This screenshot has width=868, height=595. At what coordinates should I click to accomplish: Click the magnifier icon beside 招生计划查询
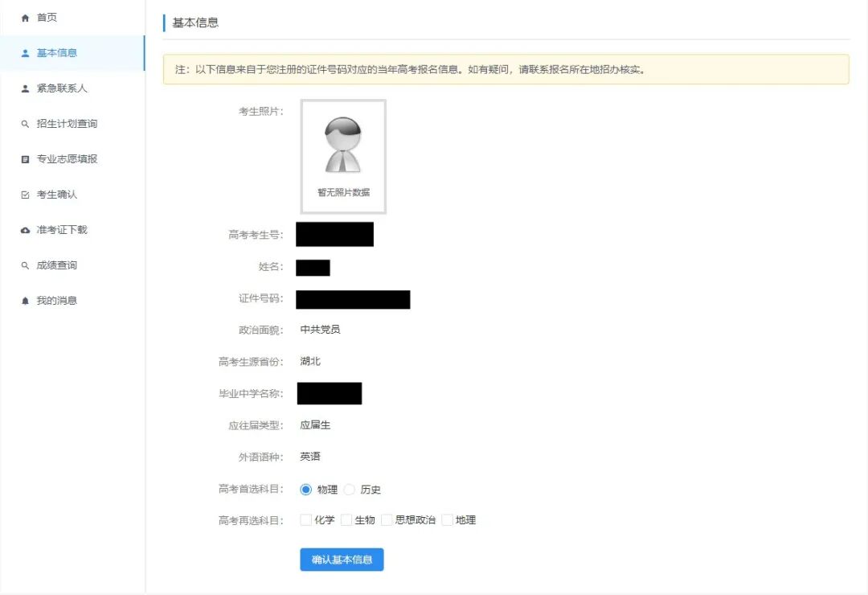tap(25, 124)
